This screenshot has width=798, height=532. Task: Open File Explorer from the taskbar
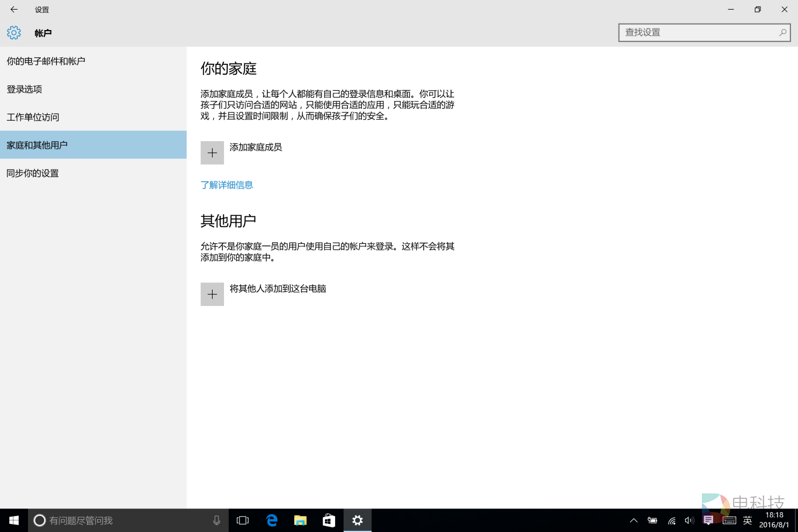(x=300, y=520)
